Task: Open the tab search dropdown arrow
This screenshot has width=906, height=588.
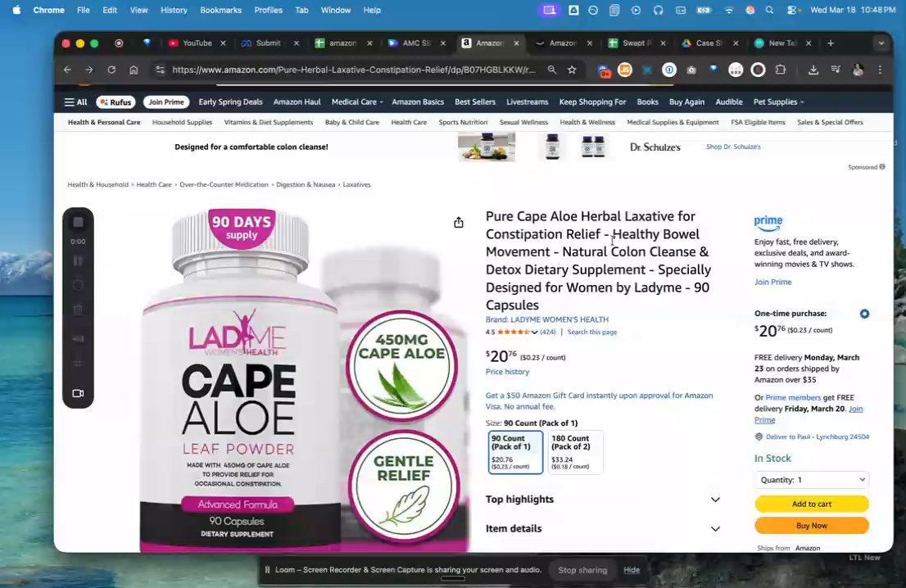Action: pos(881,43)
